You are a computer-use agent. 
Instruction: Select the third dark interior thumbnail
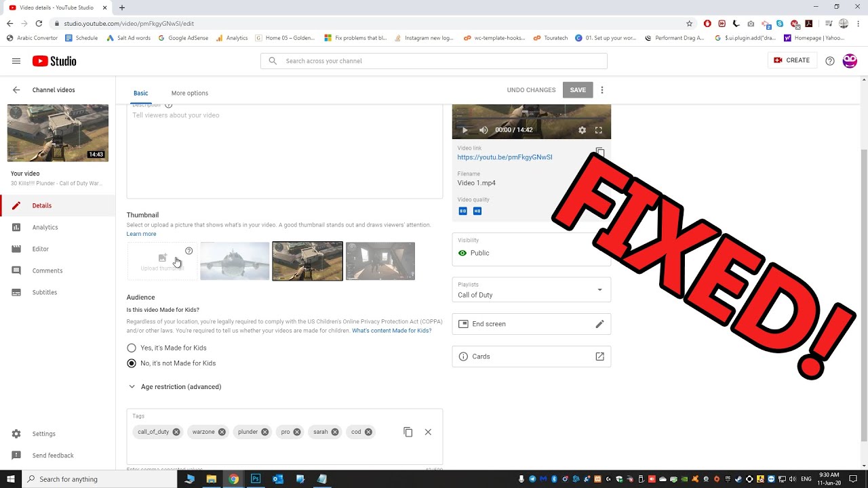click(380, 261)
